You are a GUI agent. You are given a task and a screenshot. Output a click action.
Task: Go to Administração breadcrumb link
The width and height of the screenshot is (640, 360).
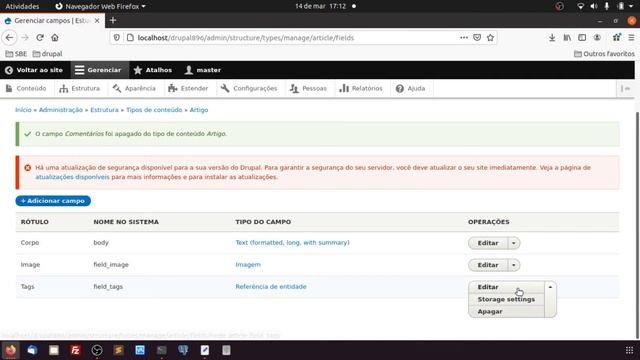tap(61, 110)
